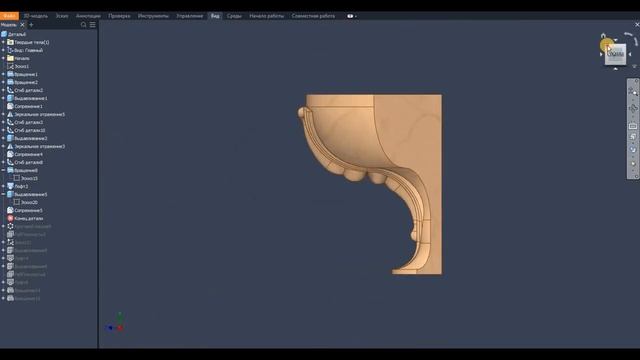Click the Вращение1 revolve icon
Image resolution: width=640 pixels, height=360 pixels.
pyautogui.click(x=10, y=74)
